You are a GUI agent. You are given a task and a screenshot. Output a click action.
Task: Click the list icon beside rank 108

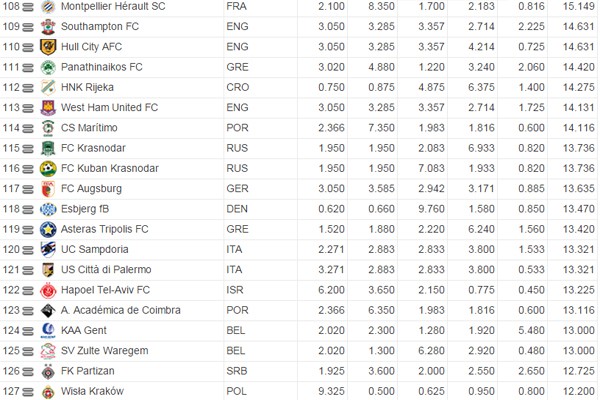28,6
